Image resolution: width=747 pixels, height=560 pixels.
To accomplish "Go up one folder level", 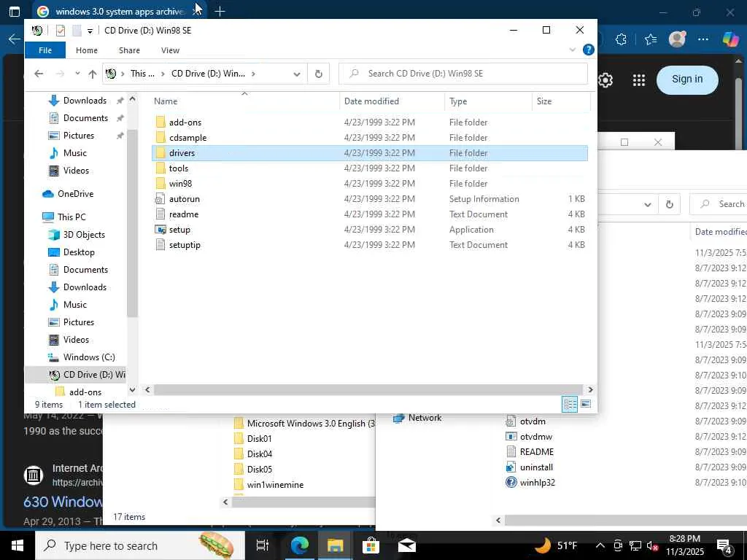I will pyautogui.click(x=93, y=74).
